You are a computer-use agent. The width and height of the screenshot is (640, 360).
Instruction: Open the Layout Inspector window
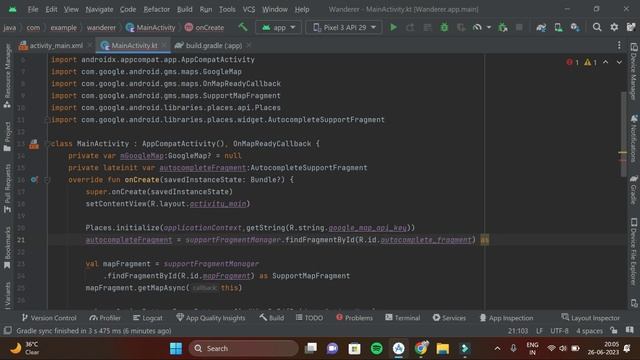pyautogui.click(x=590, y=318)
